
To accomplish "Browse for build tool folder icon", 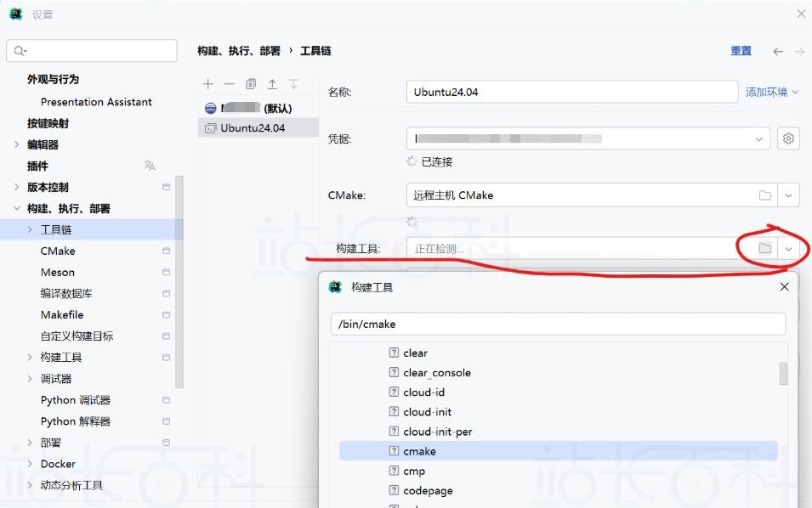I will coord(765,248).
